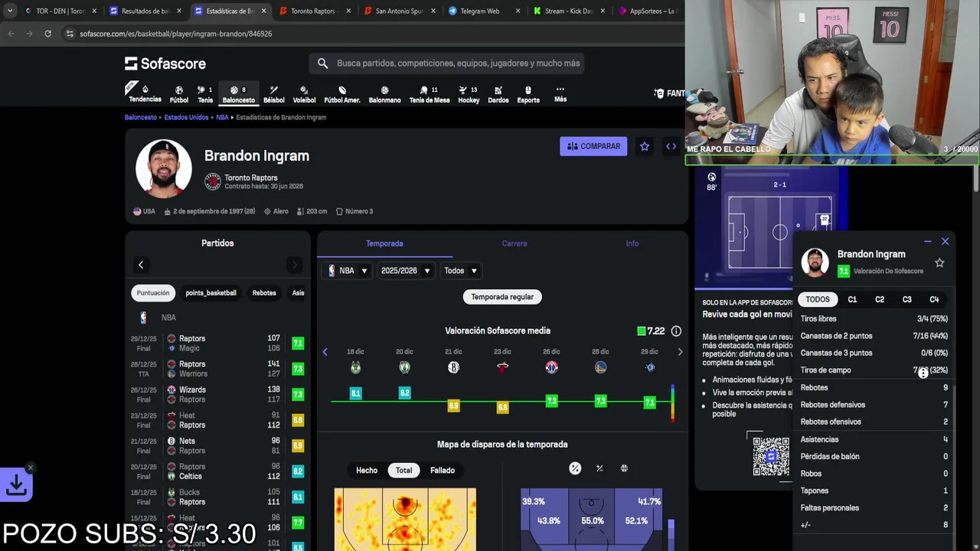This screenshot has width=980, height=551.
Task: Select Rebotes filter chip
Action: pyautogui.click(x=264, y=293)
